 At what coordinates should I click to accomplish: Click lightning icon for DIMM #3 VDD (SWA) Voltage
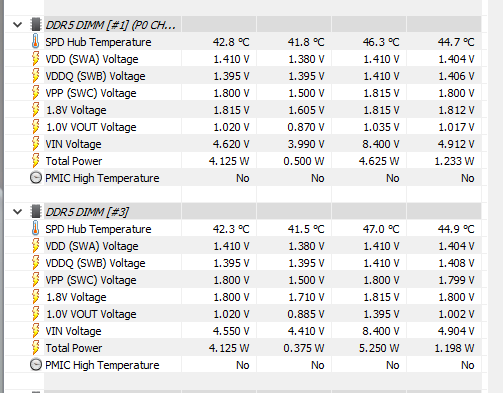click(x=35, y=246)
